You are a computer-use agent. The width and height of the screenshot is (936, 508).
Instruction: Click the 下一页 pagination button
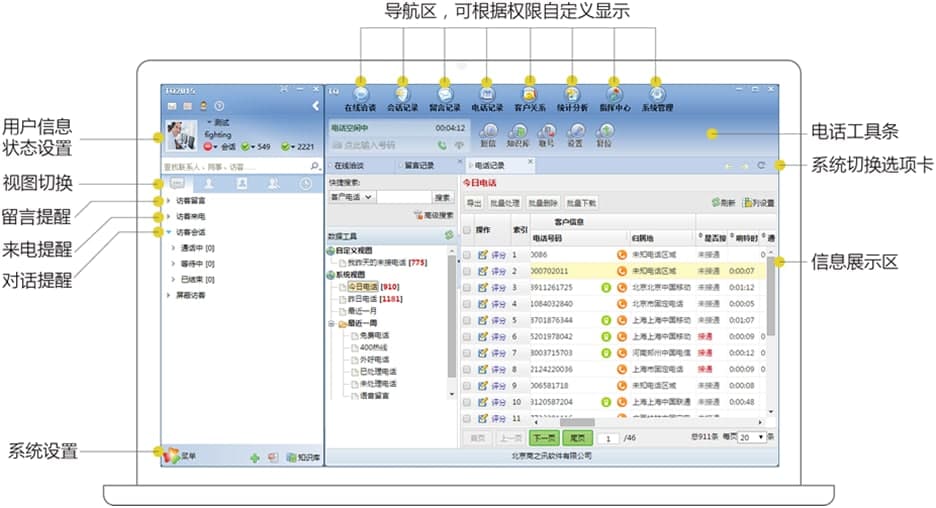543,437
